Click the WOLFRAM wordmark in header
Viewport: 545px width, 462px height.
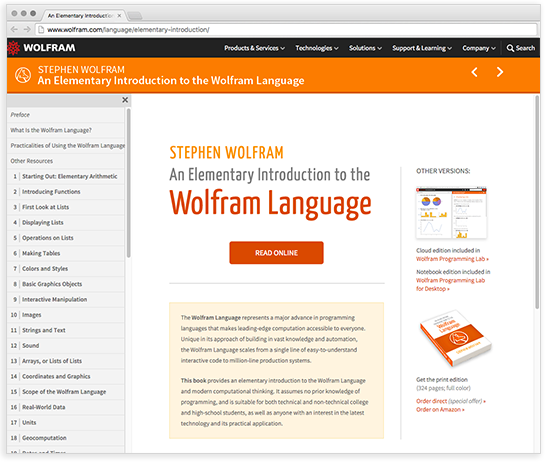pos(49,48)
